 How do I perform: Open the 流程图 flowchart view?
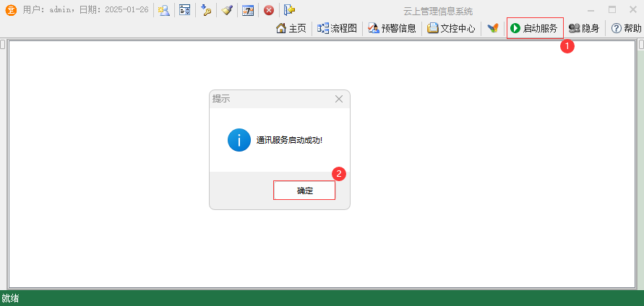coord(338,28)
